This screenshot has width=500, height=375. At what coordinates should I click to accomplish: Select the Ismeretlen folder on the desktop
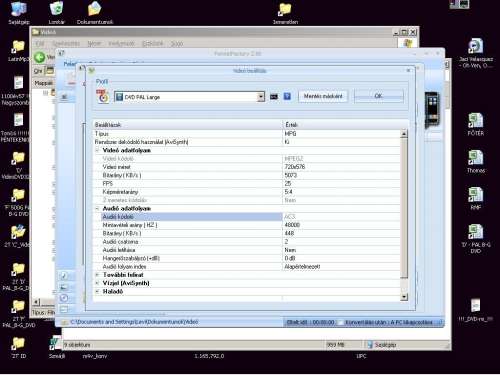285,13
